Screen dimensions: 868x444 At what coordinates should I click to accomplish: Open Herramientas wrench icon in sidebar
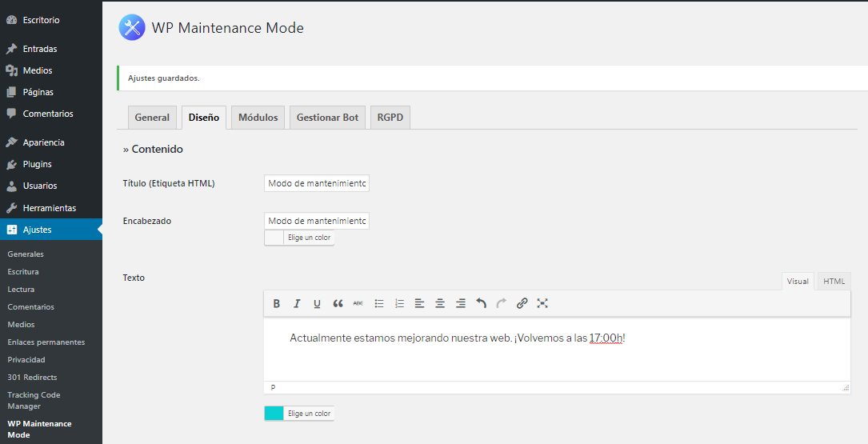(x=12, y=208)
